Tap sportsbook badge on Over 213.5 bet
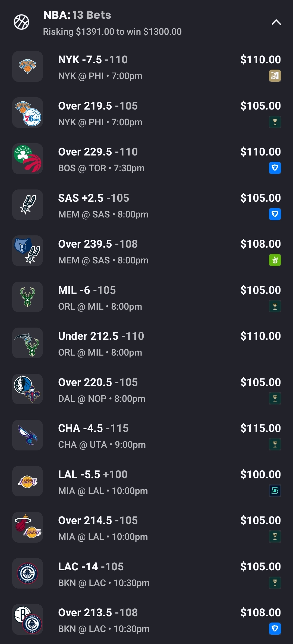293x644 pixels. pyautogui.click(x=275, y=629)
